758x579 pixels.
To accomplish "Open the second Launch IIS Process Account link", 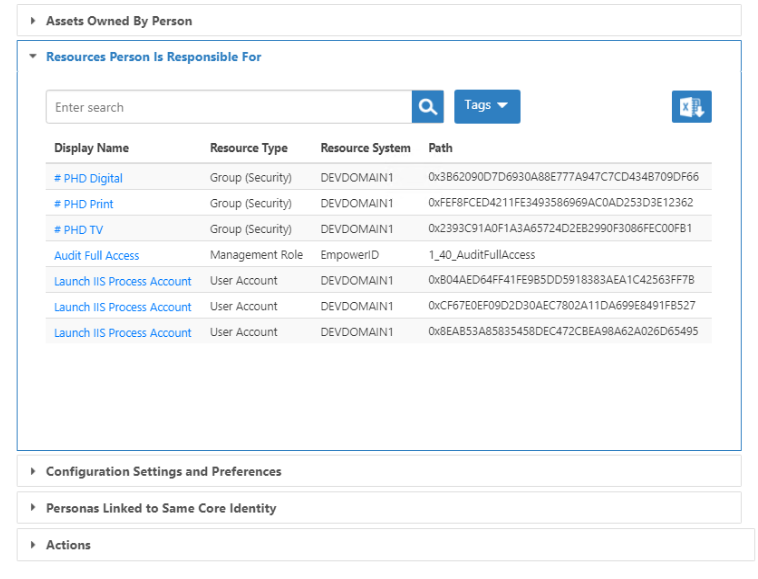I will pos(122,307).
